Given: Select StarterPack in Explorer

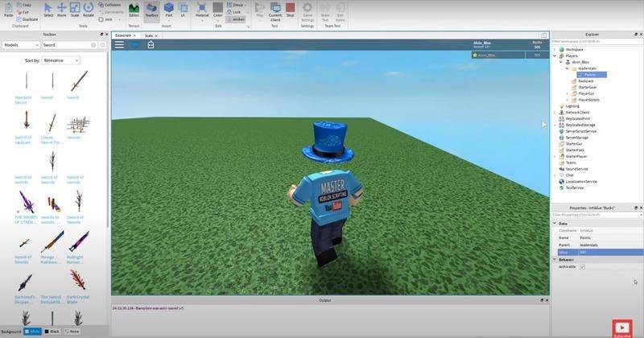Looking at the screenshot, I should pos(574,150).
